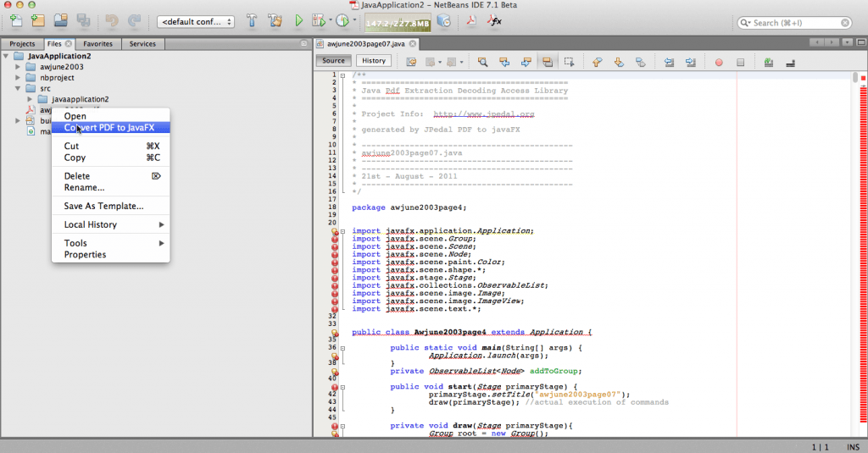
Task: Click the Open Project folder icon
Action: 60,20
